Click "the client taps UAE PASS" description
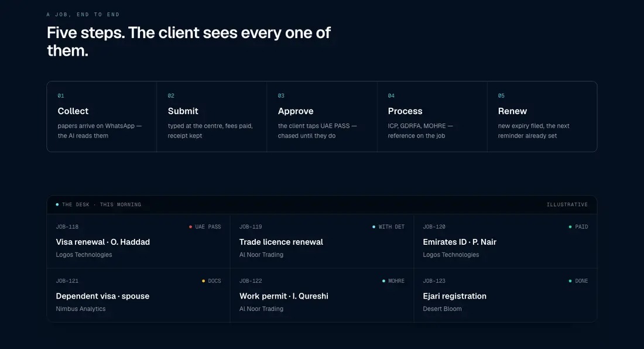644x349 pixels. pos(317,131)
